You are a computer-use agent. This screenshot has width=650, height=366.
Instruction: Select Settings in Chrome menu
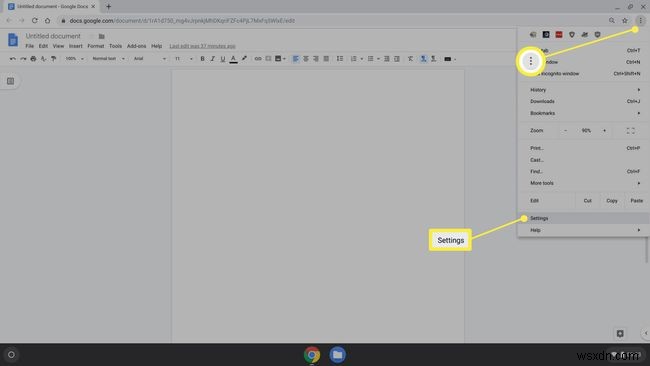(584, 218)
